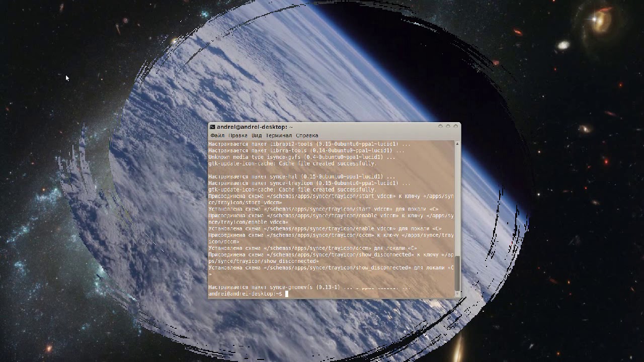The width and height of the screenshot is (644, 362).
Task: Click the line mentioning librapi2-tools
Action: click(309, 144)
